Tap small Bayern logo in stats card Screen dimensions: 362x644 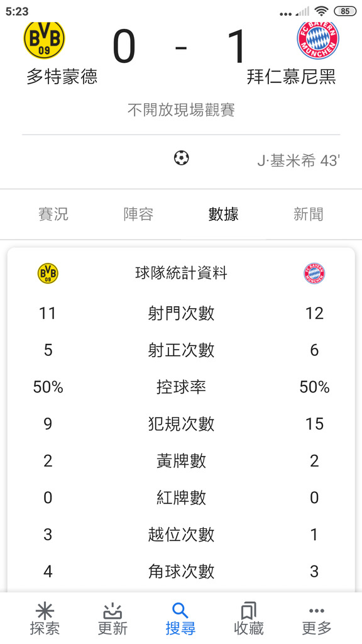(x=314, y=274)
